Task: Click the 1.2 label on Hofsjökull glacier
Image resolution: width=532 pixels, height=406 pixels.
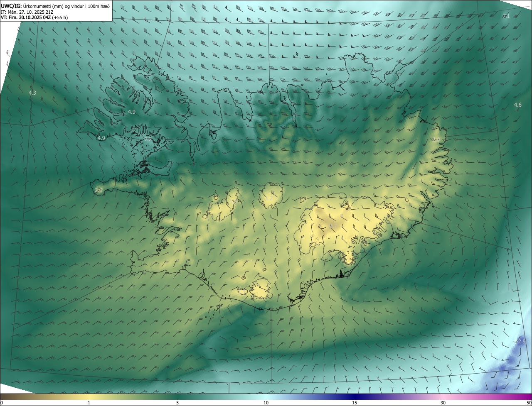Action: click(269, 198)
